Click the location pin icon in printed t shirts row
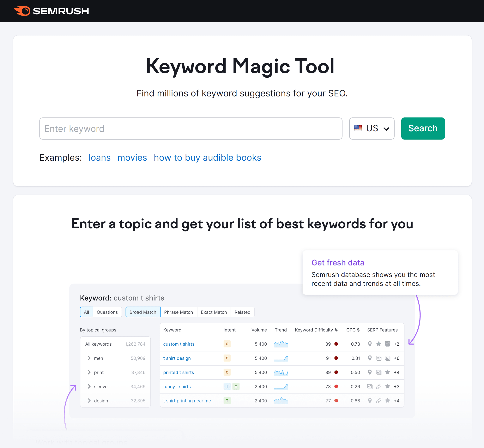 (370, 372)
